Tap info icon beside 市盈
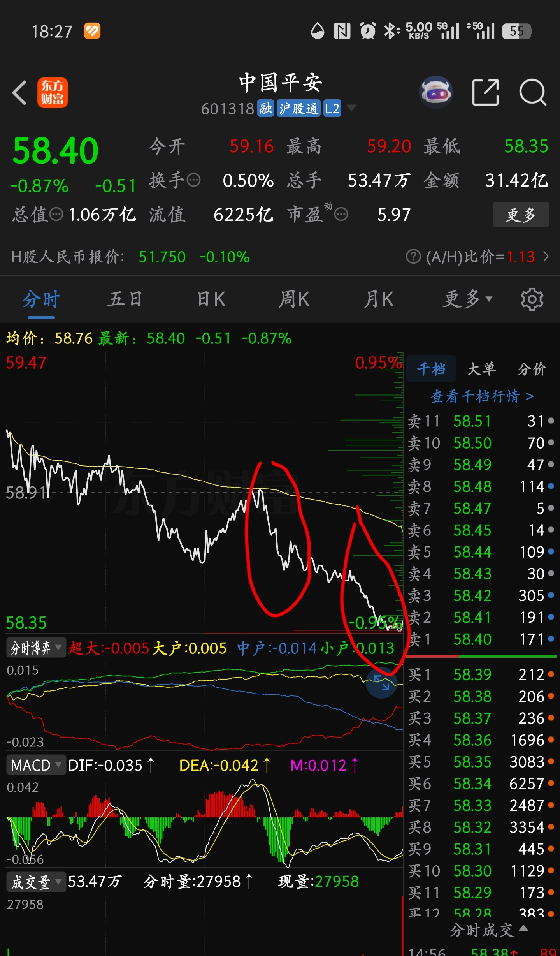 coord(341,214)
